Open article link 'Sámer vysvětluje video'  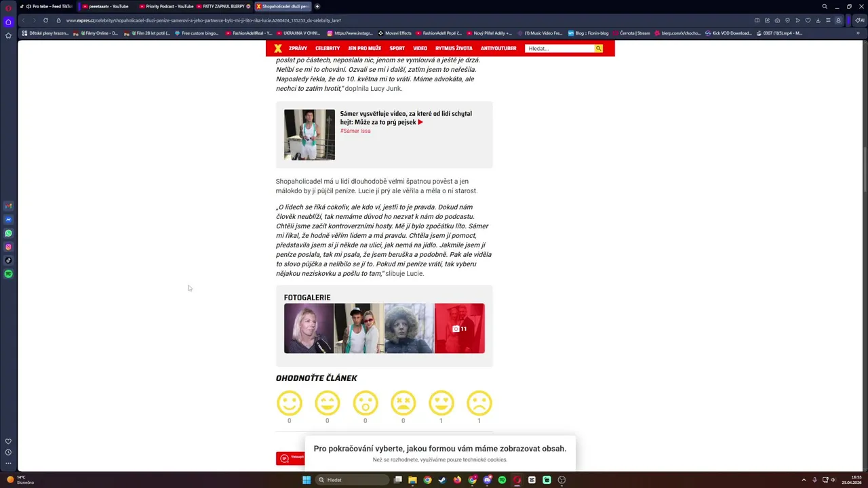(x=406, y=118)
